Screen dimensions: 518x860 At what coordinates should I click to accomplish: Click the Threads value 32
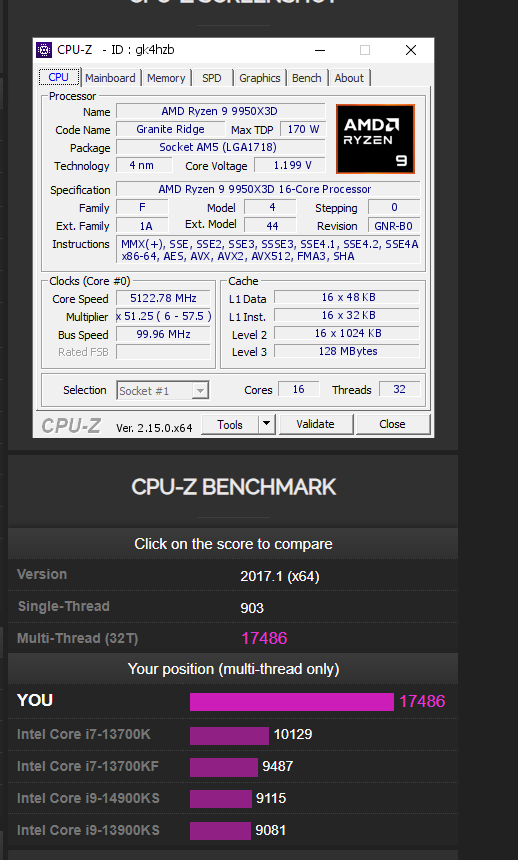399,389
